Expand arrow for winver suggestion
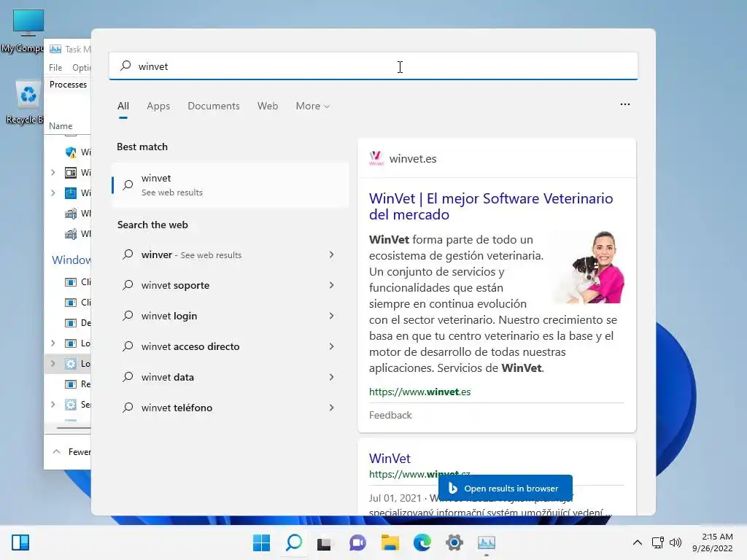This screenshot has width=747, height=560. 332,254
